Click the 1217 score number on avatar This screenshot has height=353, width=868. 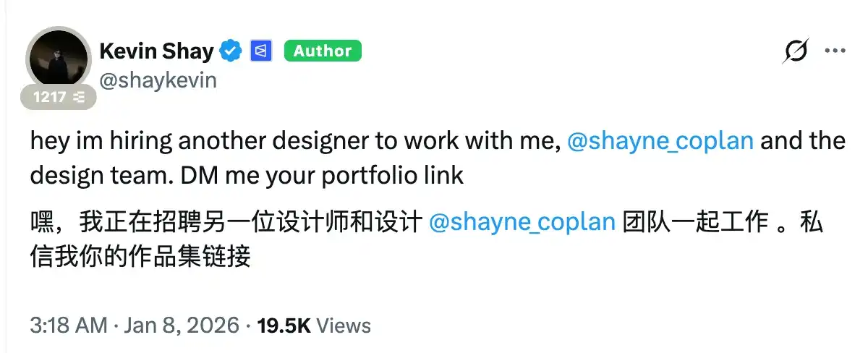pos(49,96)
